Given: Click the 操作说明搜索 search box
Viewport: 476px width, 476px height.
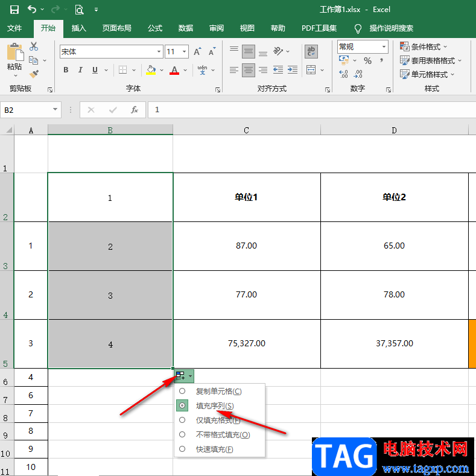Looking at the screenshot, I should click(x=392, y=28).
